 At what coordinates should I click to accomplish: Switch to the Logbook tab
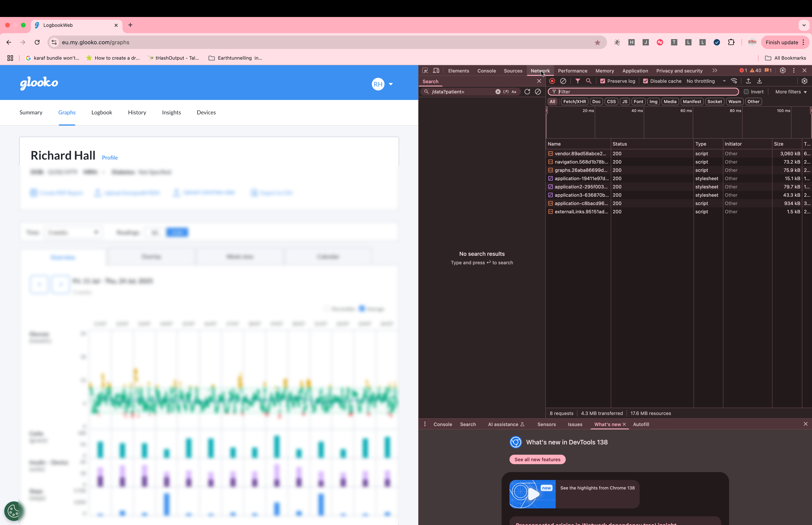tap(101, 113)
